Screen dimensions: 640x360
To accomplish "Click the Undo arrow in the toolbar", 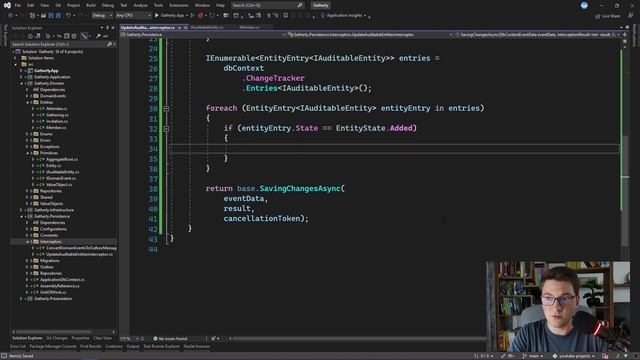I will (68, 16).
